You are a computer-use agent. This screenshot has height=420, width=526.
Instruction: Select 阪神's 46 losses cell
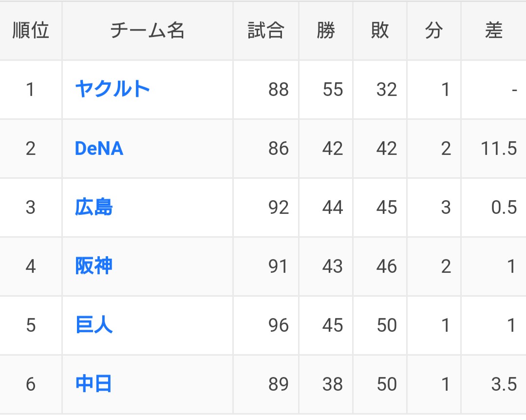coord(386,267)
